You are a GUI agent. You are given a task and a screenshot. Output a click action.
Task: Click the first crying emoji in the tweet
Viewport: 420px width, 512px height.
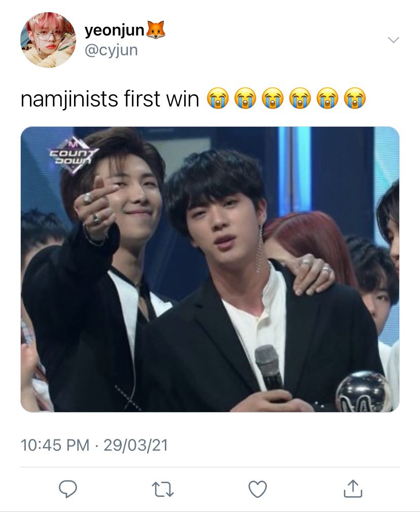click(218, 98)
